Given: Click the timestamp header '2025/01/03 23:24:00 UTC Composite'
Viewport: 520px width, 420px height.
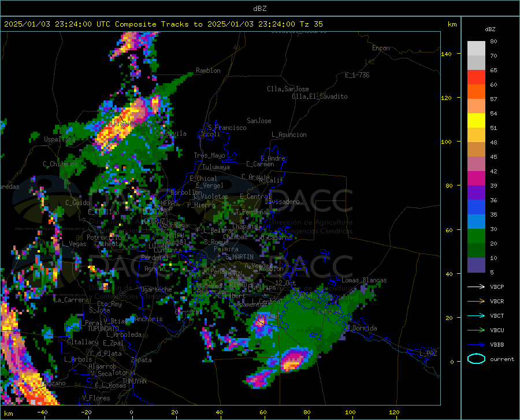Looking at the screenshot, I should 80,24.
